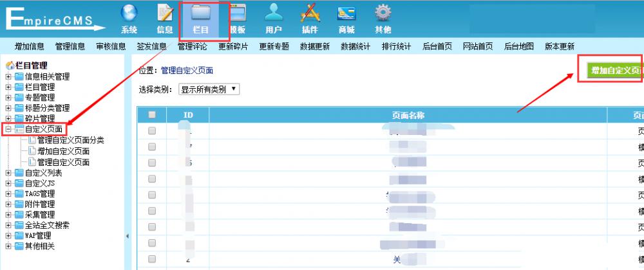Expand the 附件管理 tree node
The image size is (644, 270).
[8, 204]
